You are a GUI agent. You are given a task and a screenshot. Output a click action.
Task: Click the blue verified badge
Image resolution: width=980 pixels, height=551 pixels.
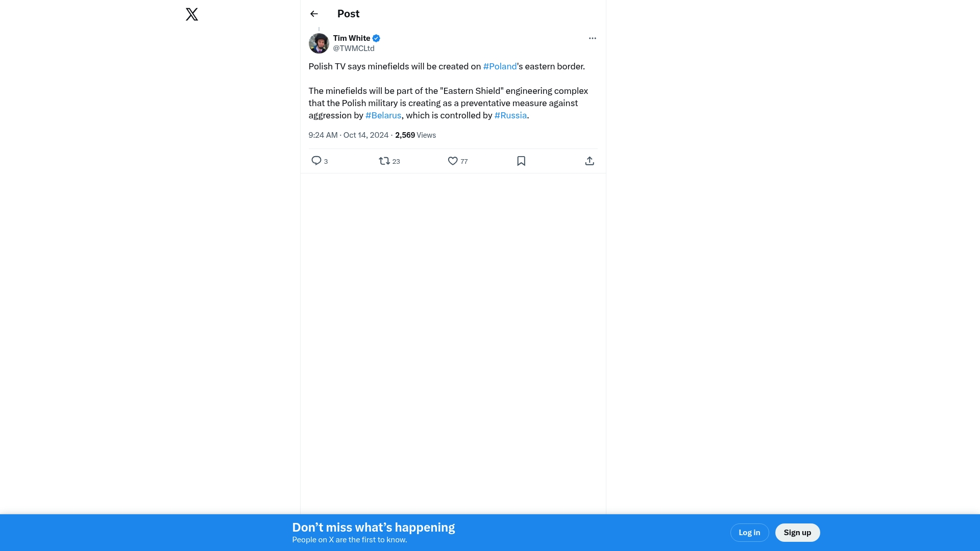(x=376, y=38)
